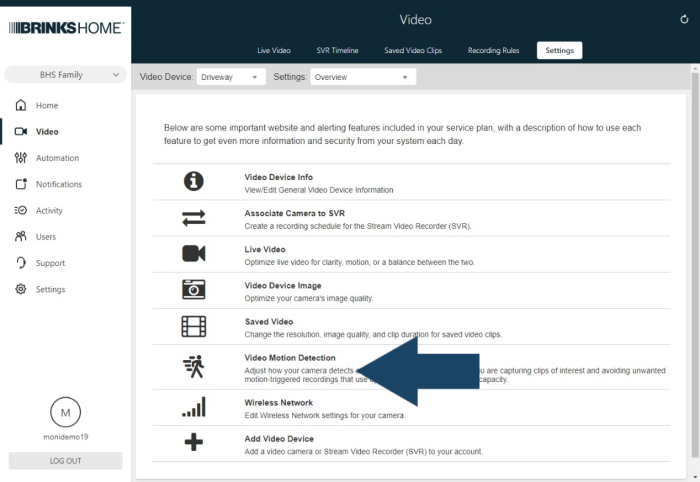Click the Video Device Info icon
This screenshot has width=700, height=482.
click(x=193, y=181)
